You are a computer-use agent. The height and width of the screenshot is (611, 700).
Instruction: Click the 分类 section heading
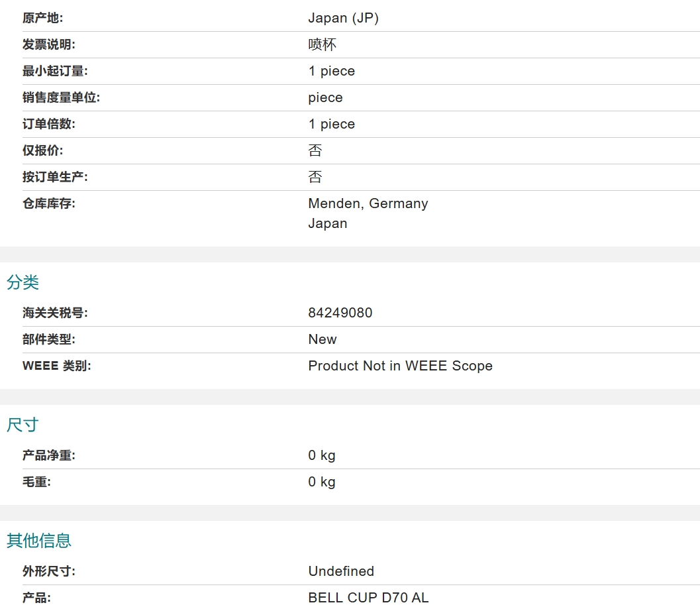coord(23,282)
